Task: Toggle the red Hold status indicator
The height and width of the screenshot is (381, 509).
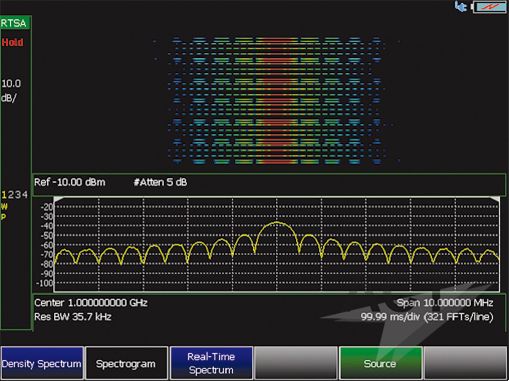Action: click(12, 42)
